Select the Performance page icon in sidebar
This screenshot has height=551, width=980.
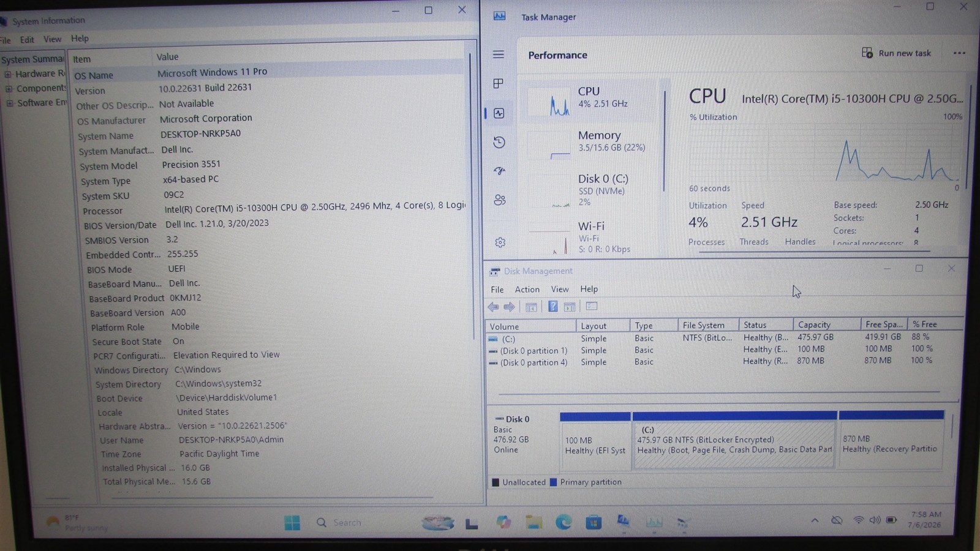point(499,113)
